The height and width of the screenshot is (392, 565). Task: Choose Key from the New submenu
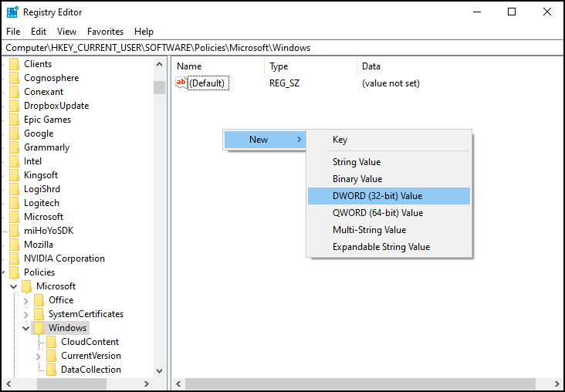tap(389, 140)
